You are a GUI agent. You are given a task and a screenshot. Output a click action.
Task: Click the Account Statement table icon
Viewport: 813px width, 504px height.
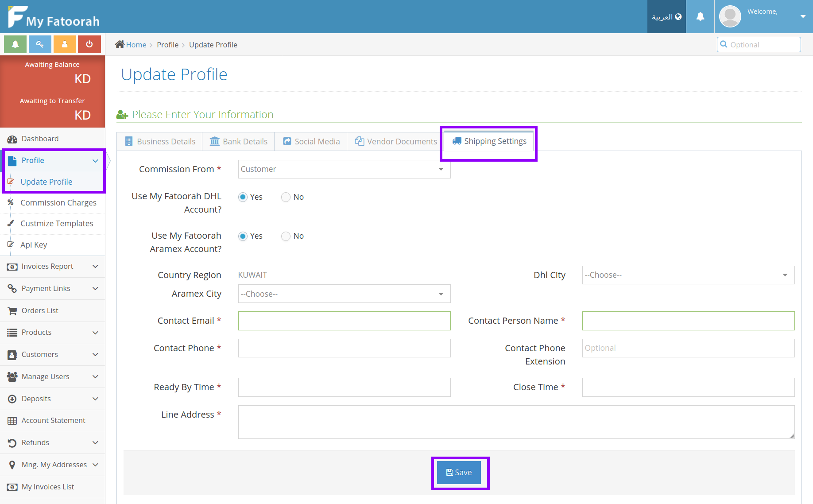click(x=12, y=421)
